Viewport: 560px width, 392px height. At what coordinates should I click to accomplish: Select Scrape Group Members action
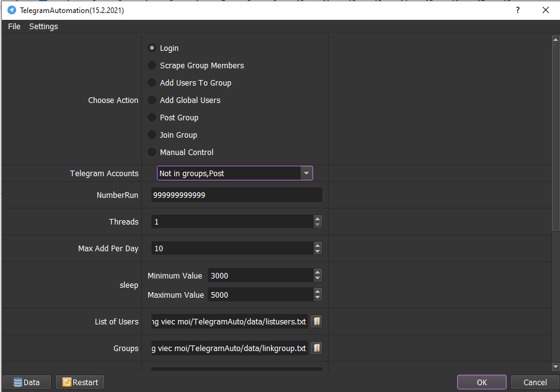pyautogui.click(x=196, y=65)
